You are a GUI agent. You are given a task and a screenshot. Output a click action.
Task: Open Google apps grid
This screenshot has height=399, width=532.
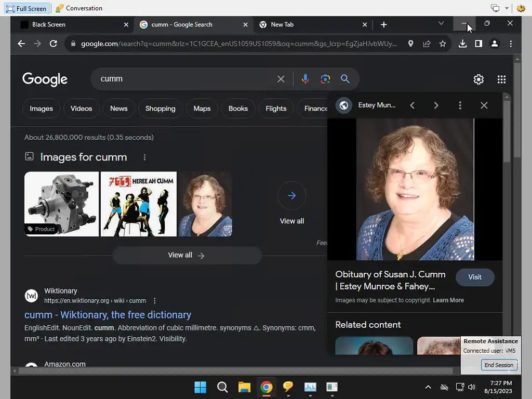click(501, 79)
